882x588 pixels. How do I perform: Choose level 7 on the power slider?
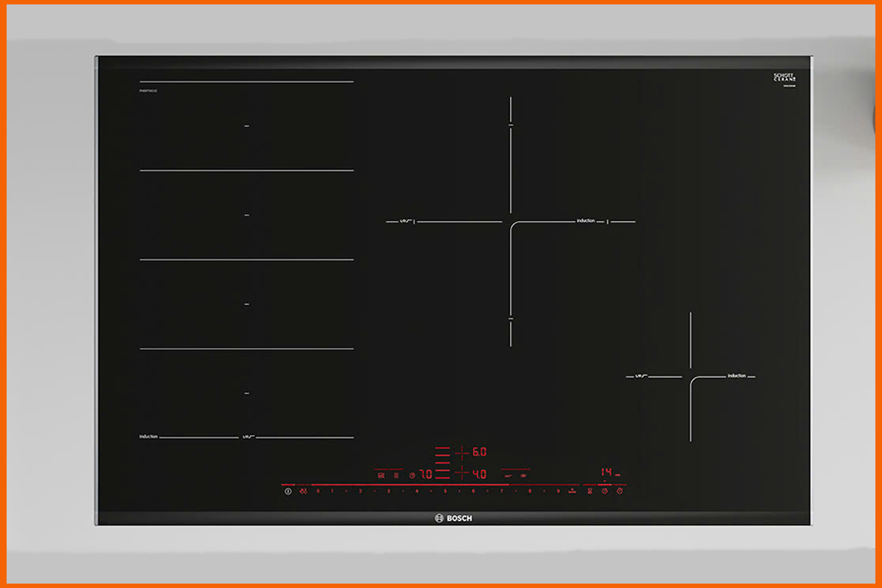click(501, 491)
